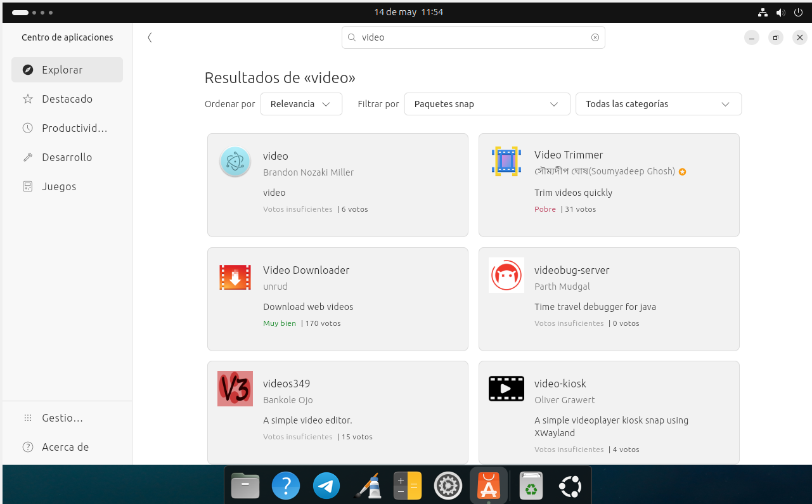
Task: Click the videos349 V3 icon
Action: coord(235,389)
